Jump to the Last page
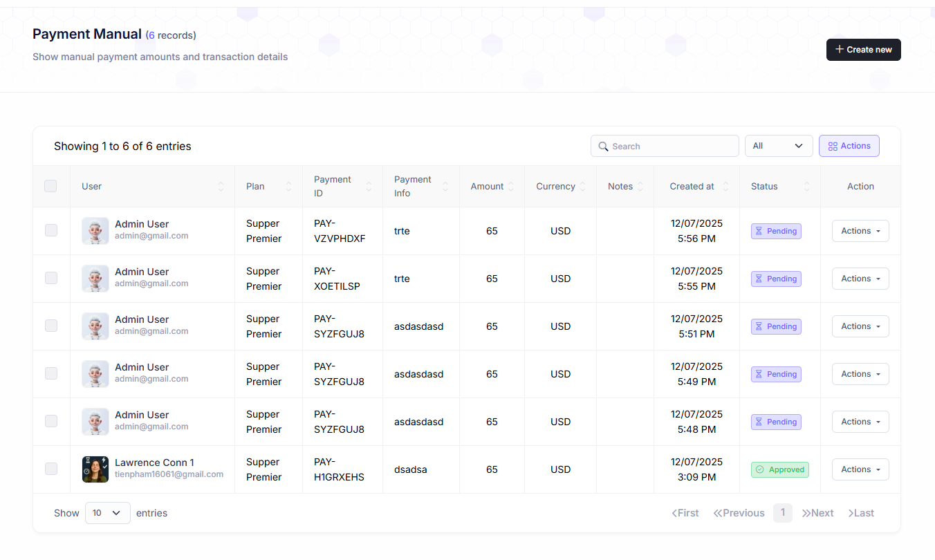 [861, 513]
